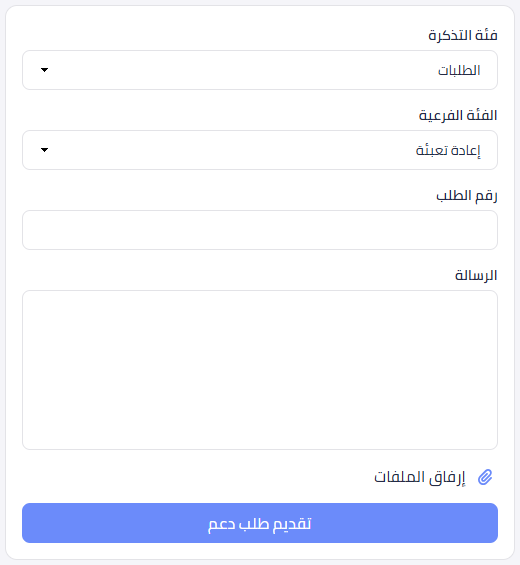This screenshot has height=565, width=520.
Task: Click the الفئة الفرعية field label
Action: pyautogui.click(x=458, y=115)
